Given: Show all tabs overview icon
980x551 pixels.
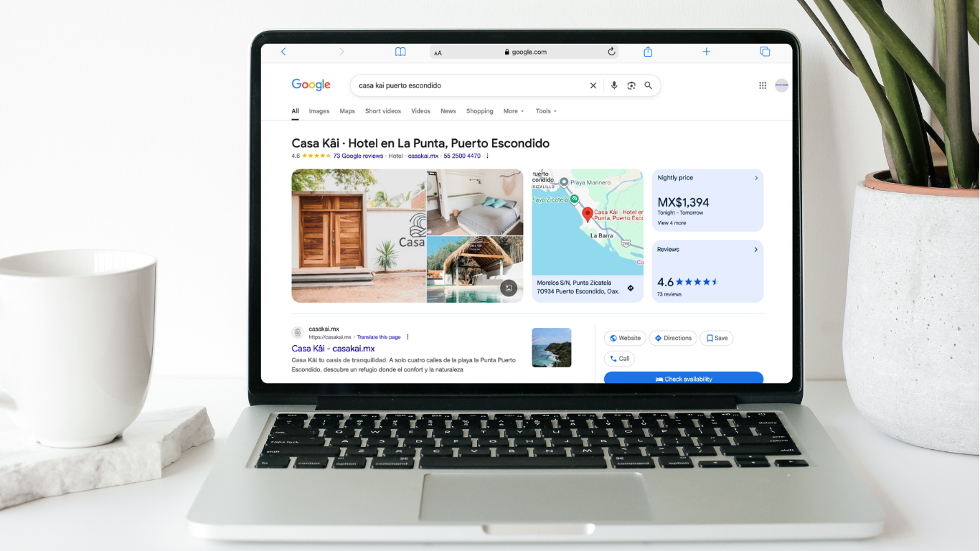Looking at the screenshot, I should tap(765, 52).
